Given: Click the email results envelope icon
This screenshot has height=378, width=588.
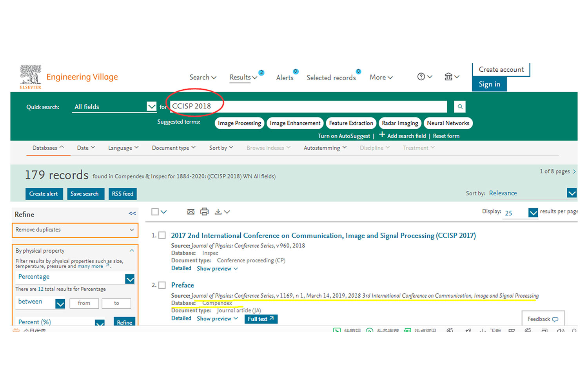Looking at the screenshot, I should pos(191,212).
